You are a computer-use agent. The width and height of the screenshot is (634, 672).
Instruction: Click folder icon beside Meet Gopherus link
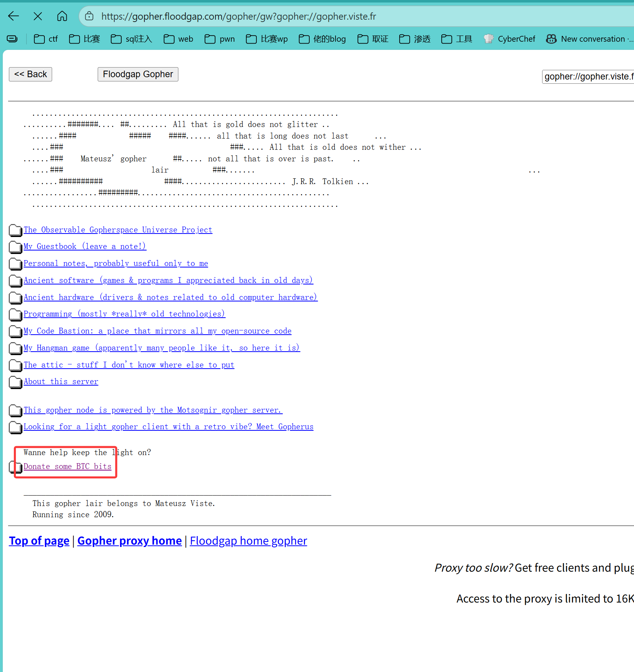coord(15,427)
